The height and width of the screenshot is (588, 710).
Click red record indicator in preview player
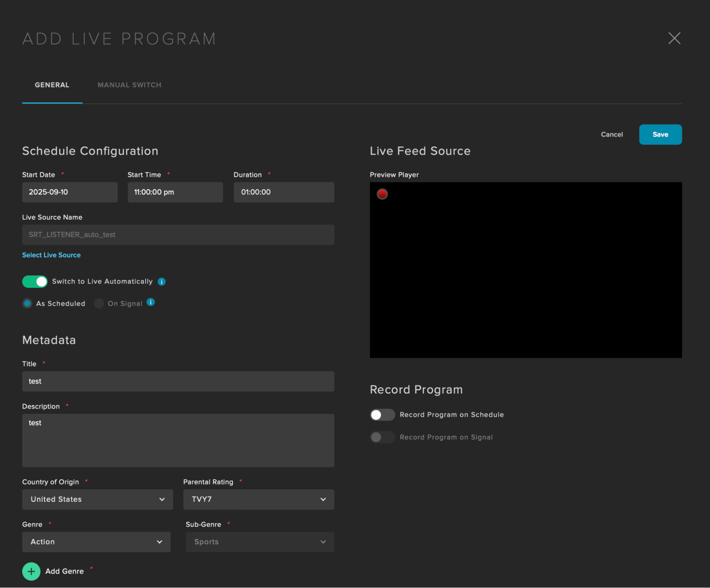tap(382, 194)
